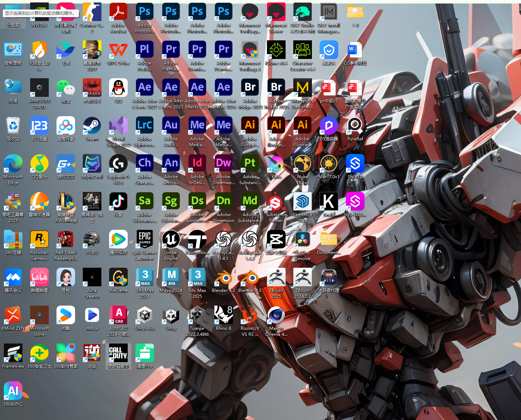
Task: Click the QQ音乐 icon
Action: (39, 167)
